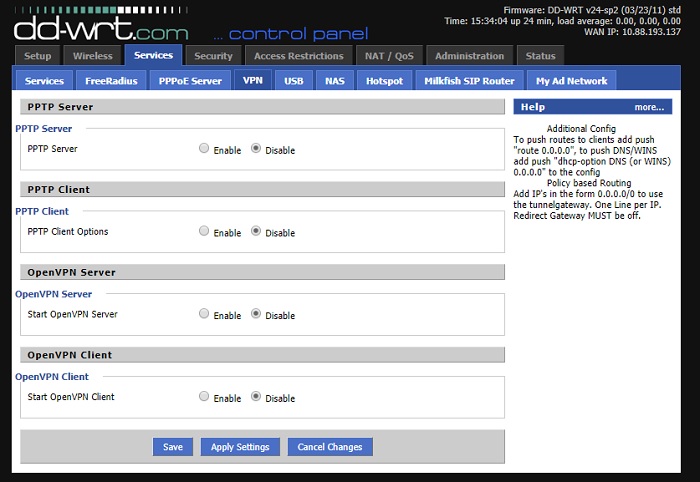
Task: Click the PPTP Server section header
Action: click(262, 107)
